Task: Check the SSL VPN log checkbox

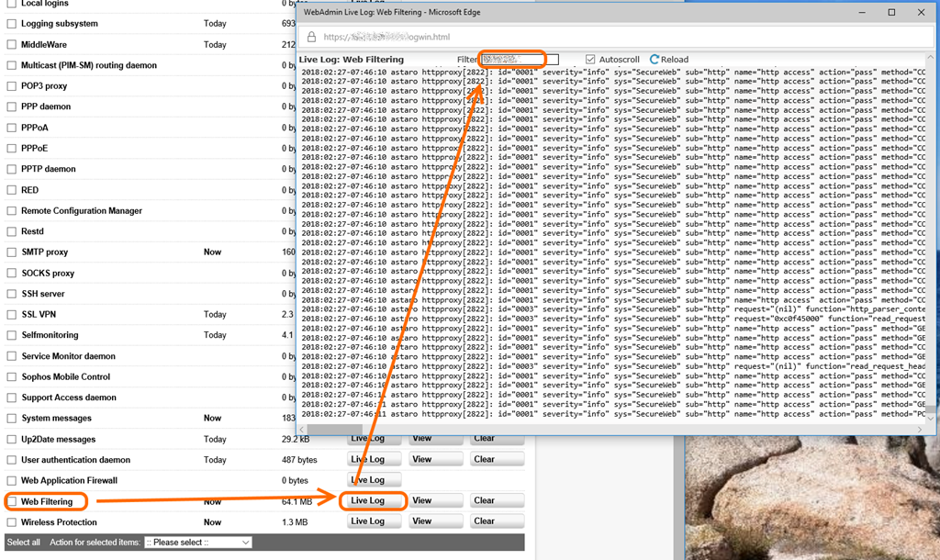Action: coord(12,315)
